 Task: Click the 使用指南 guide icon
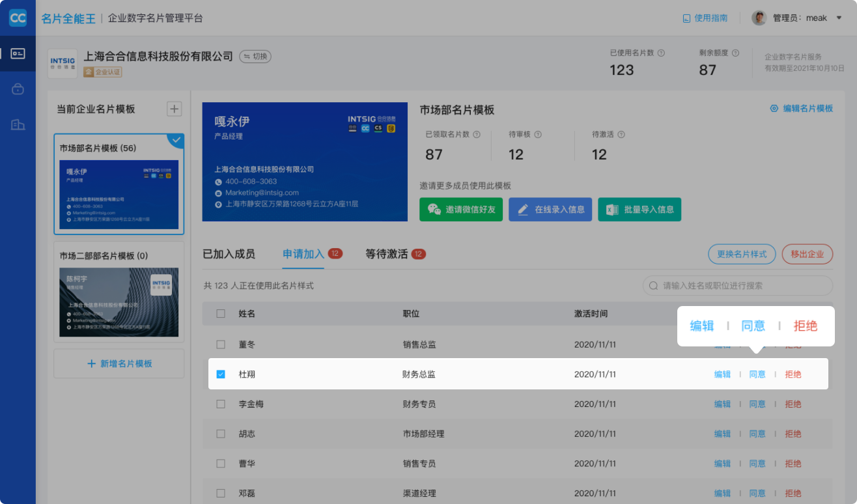click(686, 18)
